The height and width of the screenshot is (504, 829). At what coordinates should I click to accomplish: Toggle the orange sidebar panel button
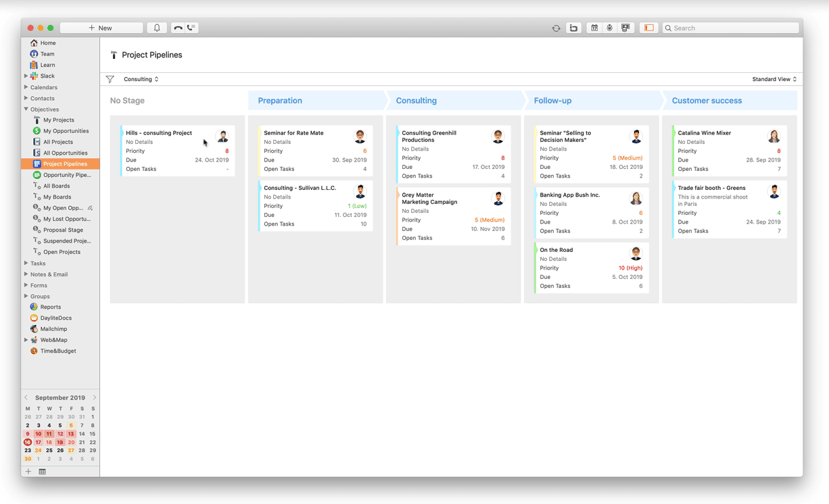[648, 28]
